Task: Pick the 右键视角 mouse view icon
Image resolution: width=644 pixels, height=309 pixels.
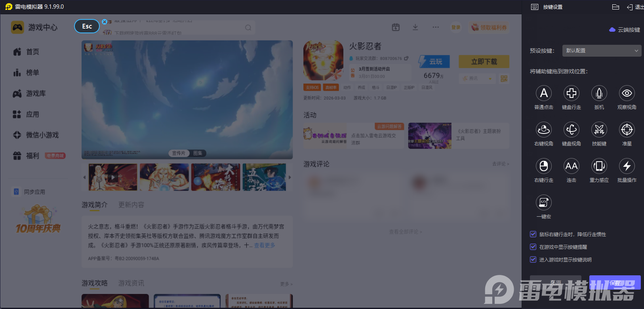Action: 544,130
